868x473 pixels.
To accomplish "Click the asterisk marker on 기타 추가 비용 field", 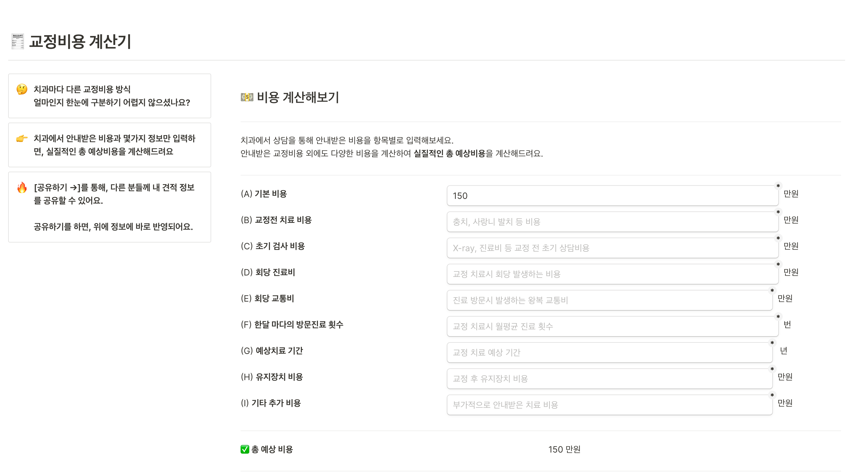I will click(772, 395).
